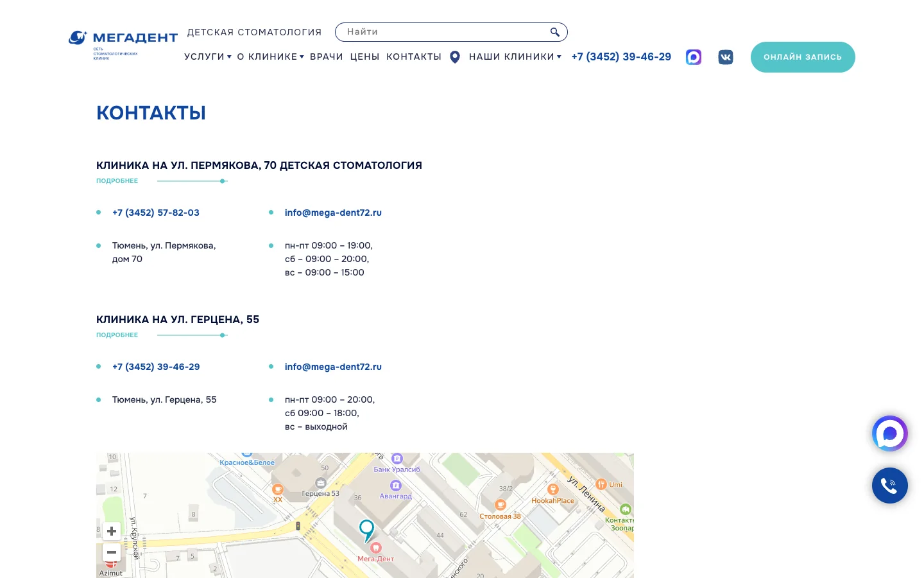Click Герцена clinic phone number in contacts list

[156, 367]
